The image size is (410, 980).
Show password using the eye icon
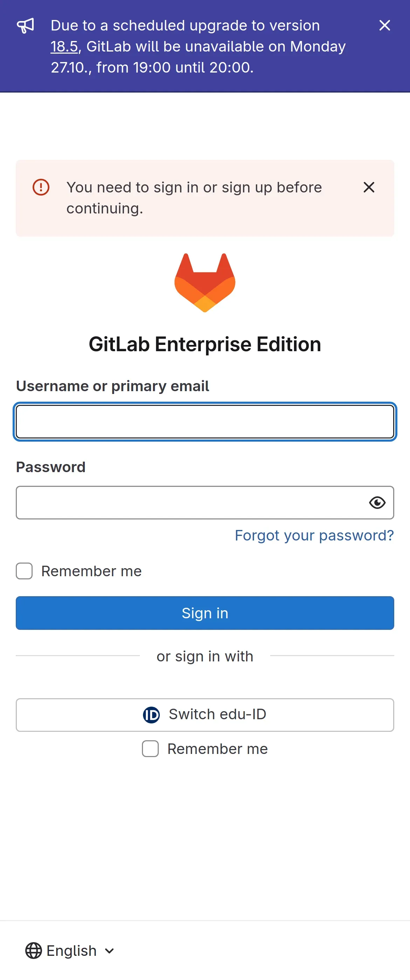[377, 503]
